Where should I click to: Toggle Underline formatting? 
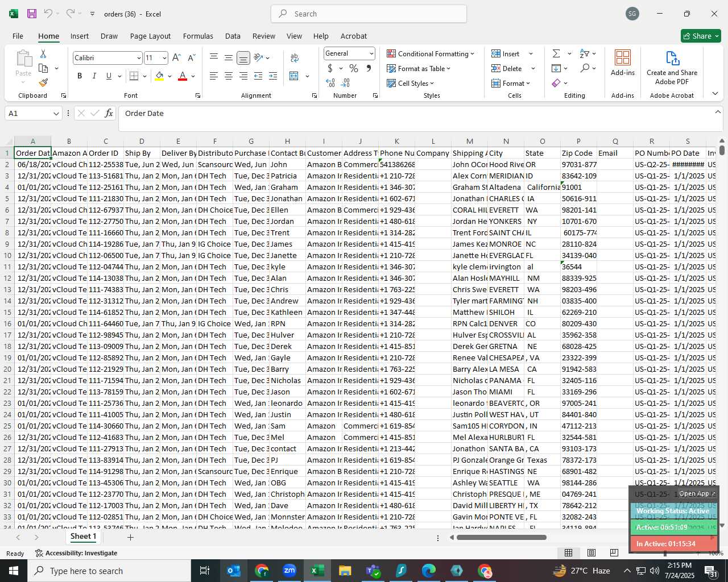[109, 76]
